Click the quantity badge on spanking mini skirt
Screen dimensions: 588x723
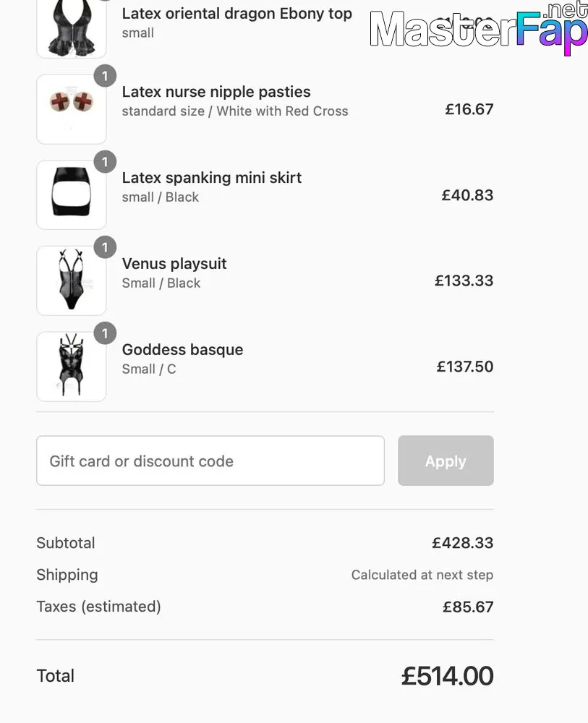click(x=105, y=162)
